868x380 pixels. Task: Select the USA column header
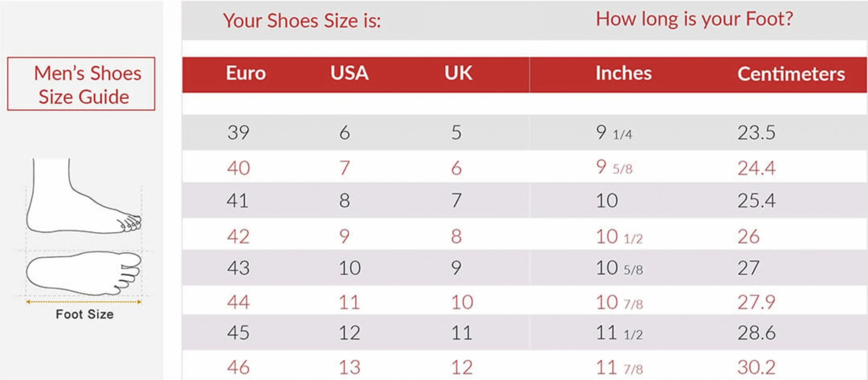tap(349, 73)
